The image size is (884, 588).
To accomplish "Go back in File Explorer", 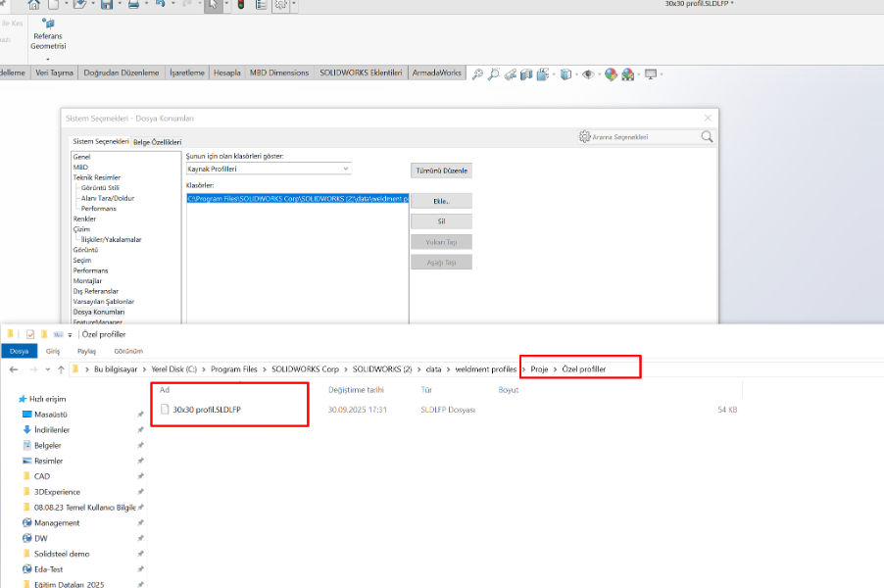I will (14, 369).
